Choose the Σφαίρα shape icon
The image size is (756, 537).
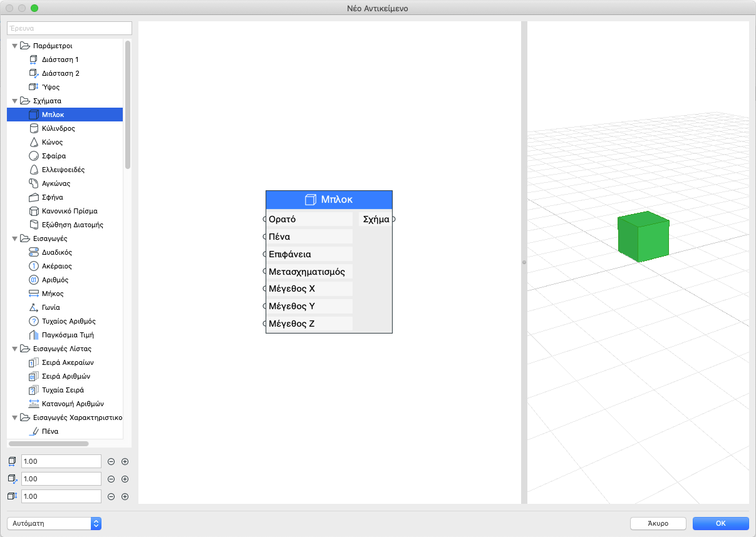point(34,156)
